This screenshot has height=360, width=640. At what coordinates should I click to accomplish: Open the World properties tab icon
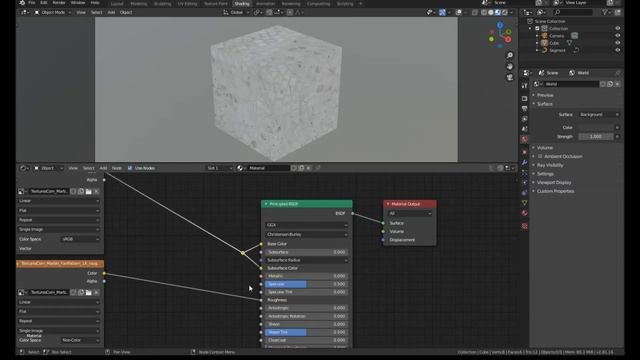(x=524, y=139)
